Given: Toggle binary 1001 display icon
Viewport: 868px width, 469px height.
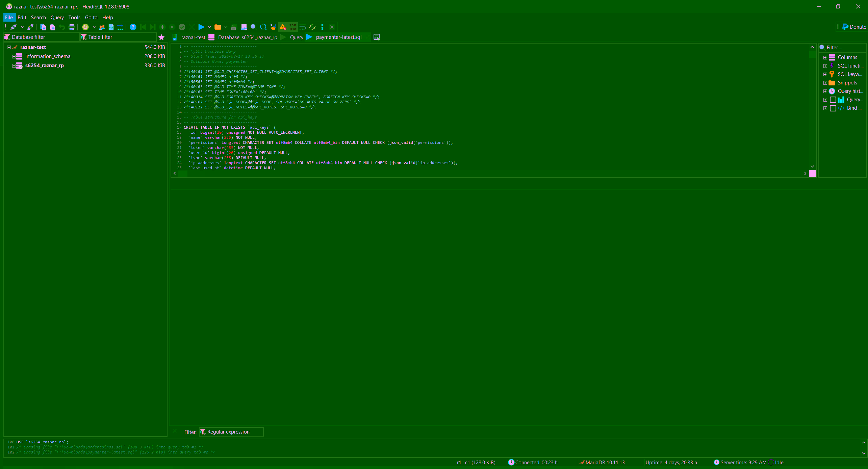Looking at the screenshot, I should pos(293,27).
